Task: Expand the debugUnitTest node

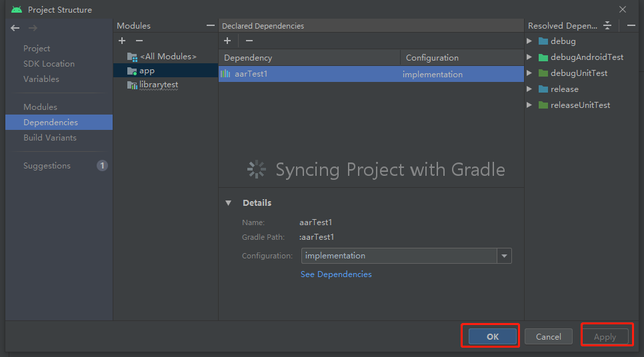Action: (529, 73)
